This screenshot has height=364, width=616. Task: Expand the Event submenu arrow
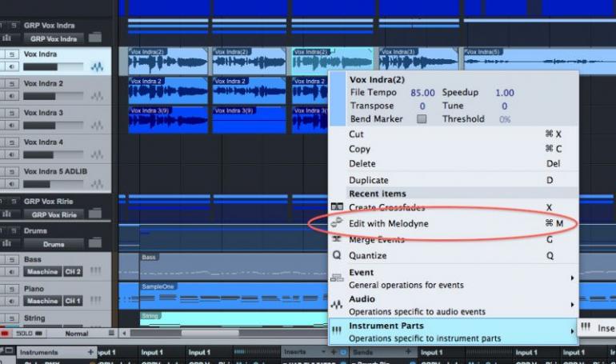572,278
